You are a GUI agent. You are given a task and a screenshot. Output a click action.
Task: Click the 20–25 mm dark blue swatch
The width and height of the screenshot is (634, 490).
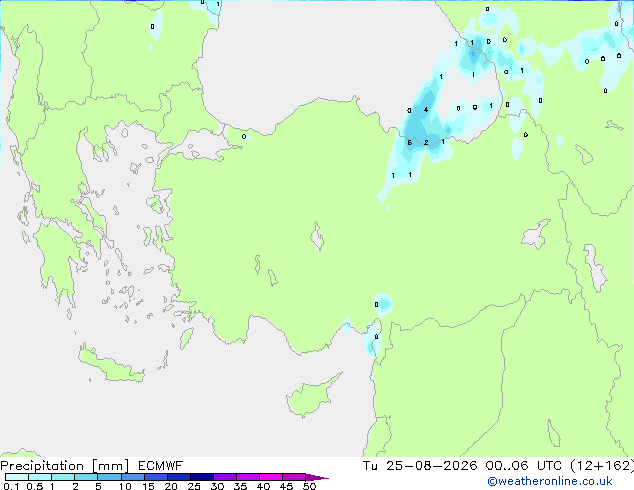coord(179,477)
